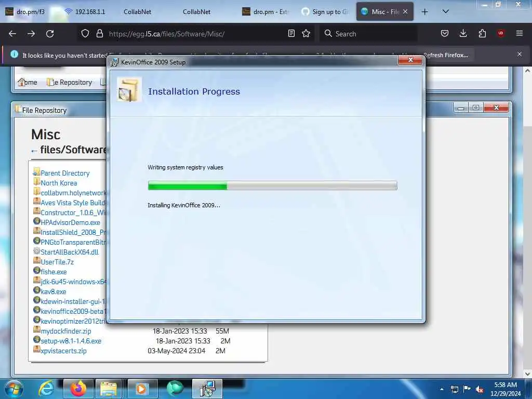Switch to the dro.pm/f3 tab
Viewport: 532px width, 399px height.
point(25,11)
